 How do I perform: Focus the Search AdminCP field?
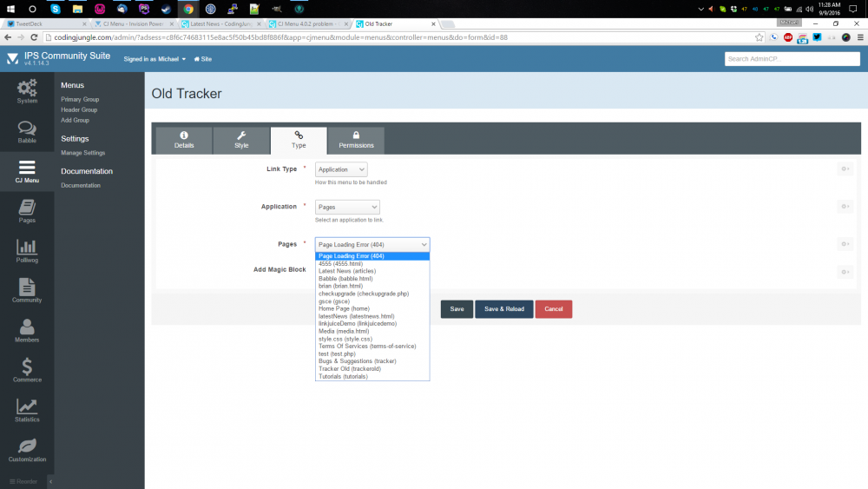[790, 59]
